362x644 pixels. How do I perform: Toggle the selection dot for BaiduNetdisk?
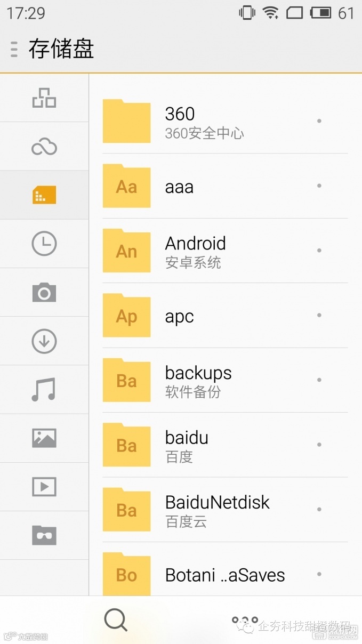click(319, 509)
